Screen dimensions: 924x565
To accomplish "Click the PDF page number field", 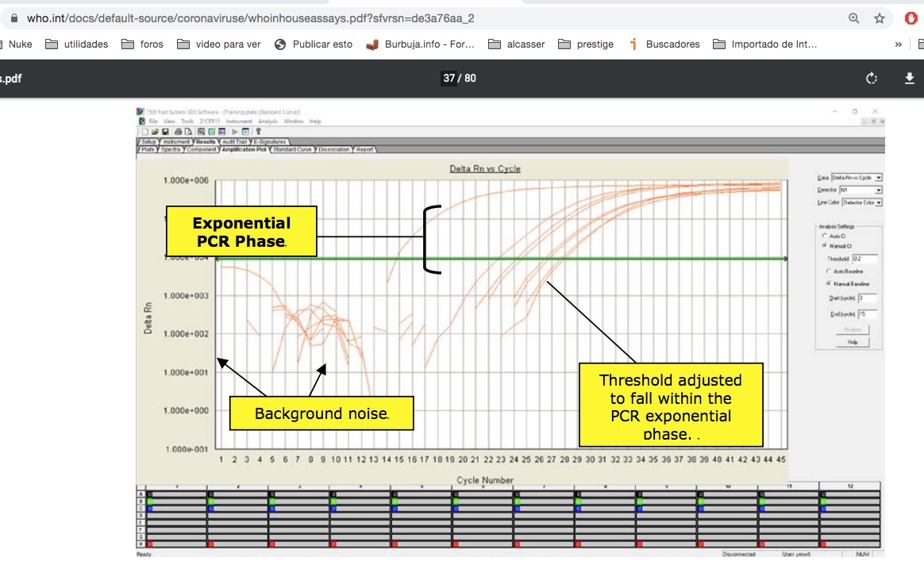I will [449, 78].
